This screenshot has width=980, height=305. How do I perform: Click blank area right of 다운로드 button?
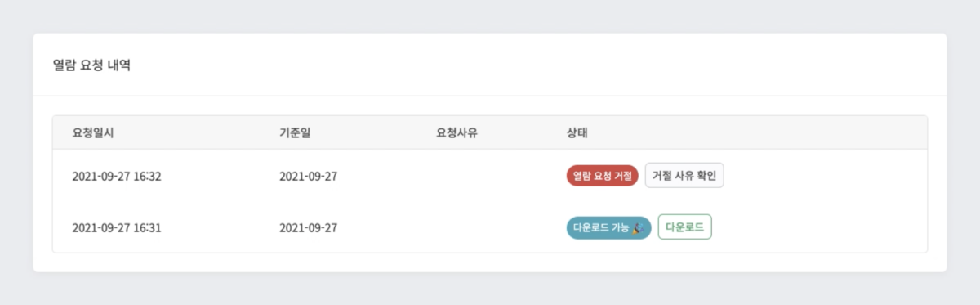pyautogui.click(x=817, y=228)
